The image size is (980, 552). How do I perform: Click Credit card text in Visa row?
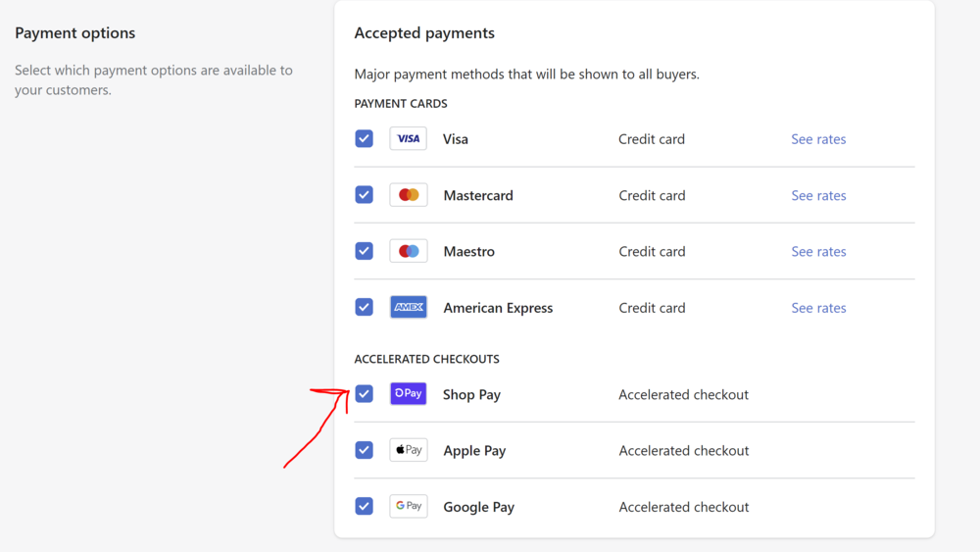tap(652, 139)
